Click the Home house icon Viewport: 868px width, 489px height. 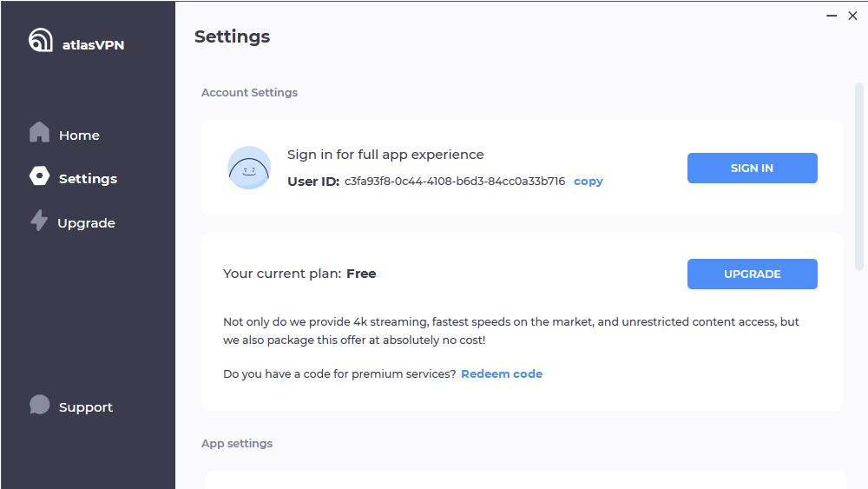click(x=39, y=132)
